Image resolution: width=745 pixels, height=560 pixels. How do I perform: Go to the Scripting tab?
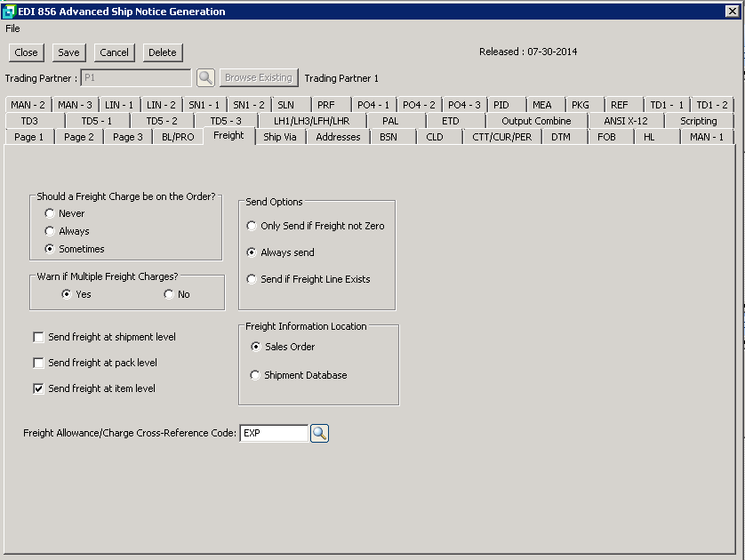click(x=698, y=121)
